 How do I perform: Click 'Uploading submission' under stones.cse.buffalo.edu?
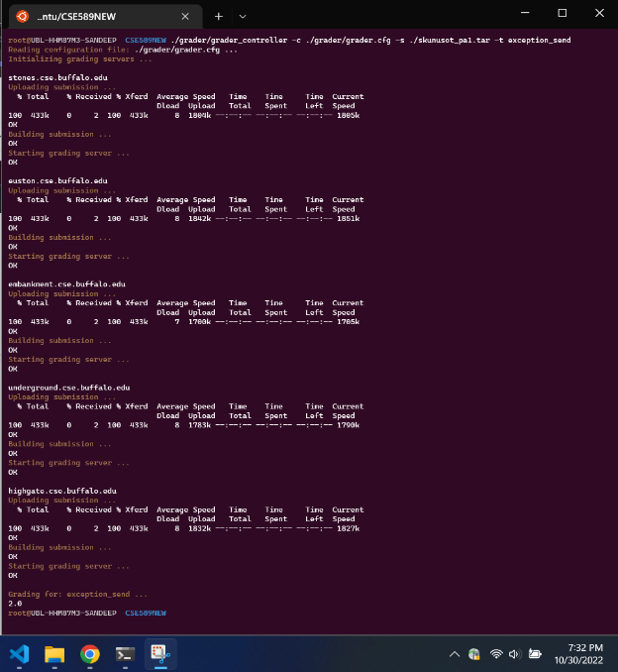[62, 87]
